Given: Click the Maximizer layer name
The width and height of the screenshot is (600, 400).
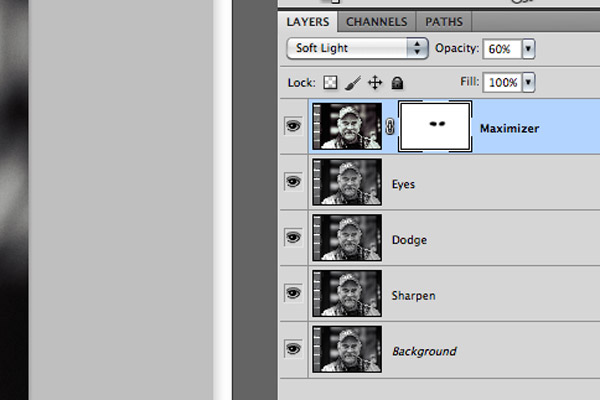Looking at the screenshot, I should pyautogui.click(x=509, y=128).
